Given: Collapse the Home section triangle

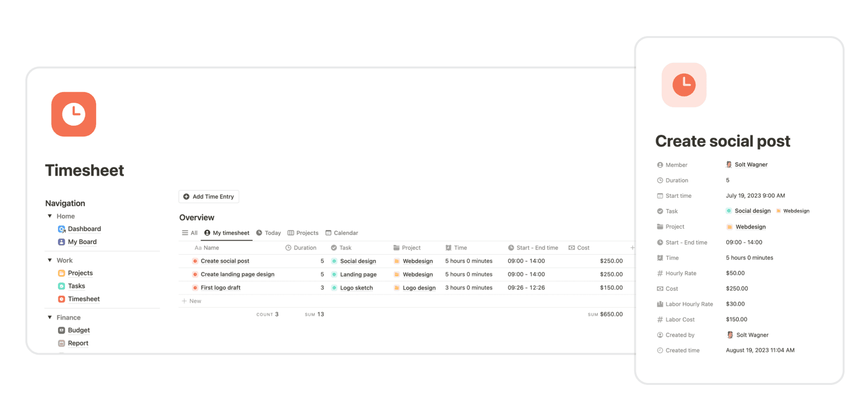Looking at the screenshot, I should 50,216.
